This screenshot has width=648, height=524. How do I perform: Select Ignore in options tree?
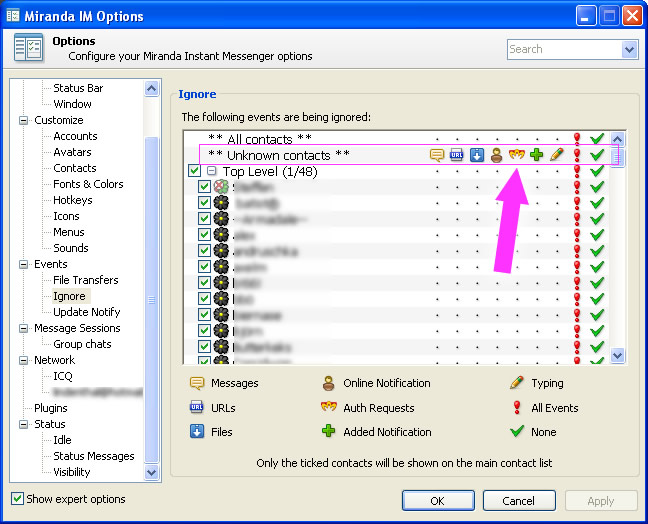coord(69,296)
